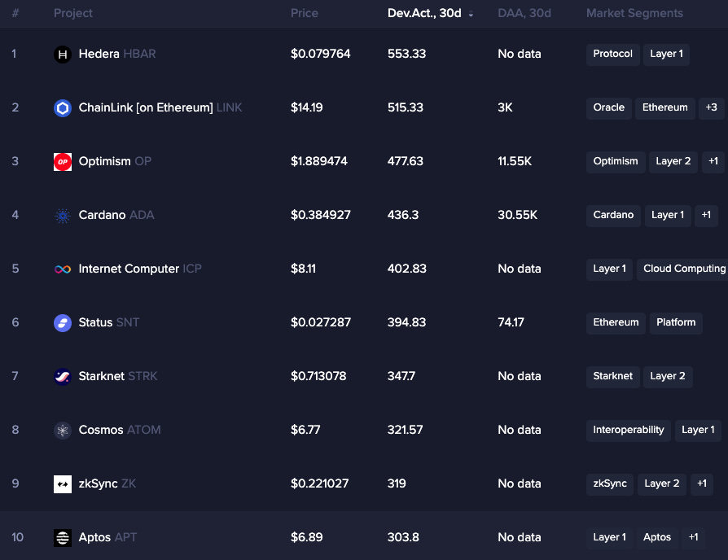This screenshot has width=728, height=560.
Task: Click Cosmos dev activity 321.57
Action: click(x=406, y=430)
